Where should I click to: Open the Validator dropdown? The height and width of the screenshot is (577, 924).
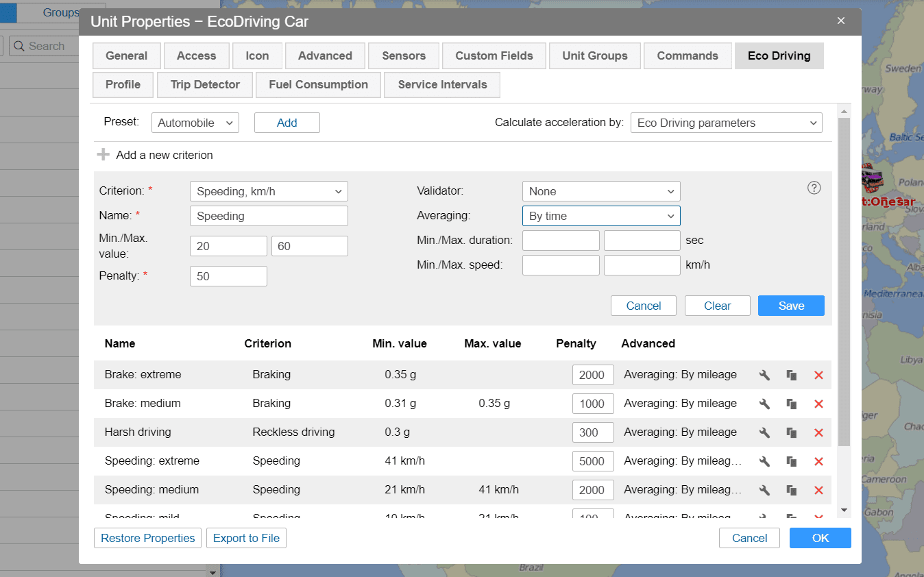[x=600, y=191]
